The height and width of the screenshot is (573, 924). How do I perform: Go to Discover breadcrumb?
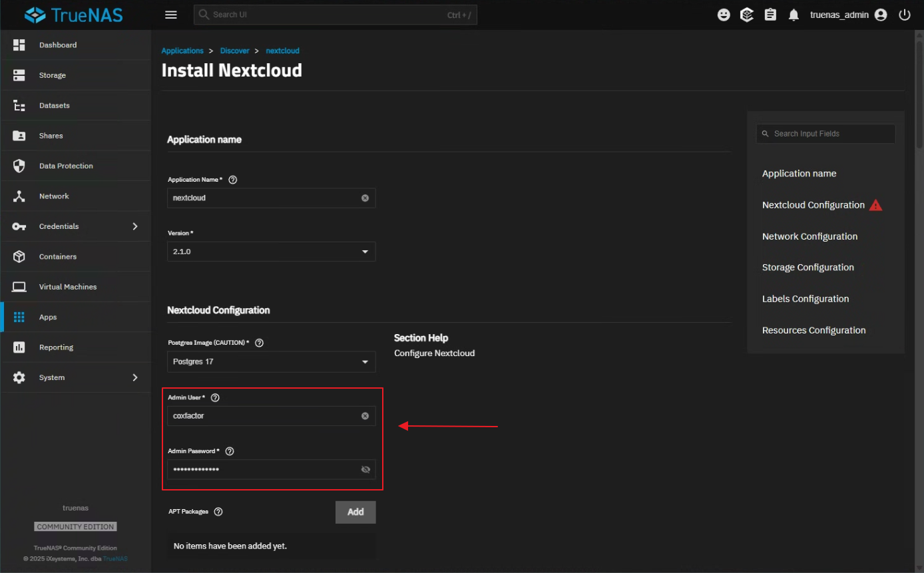click(235, 51)
